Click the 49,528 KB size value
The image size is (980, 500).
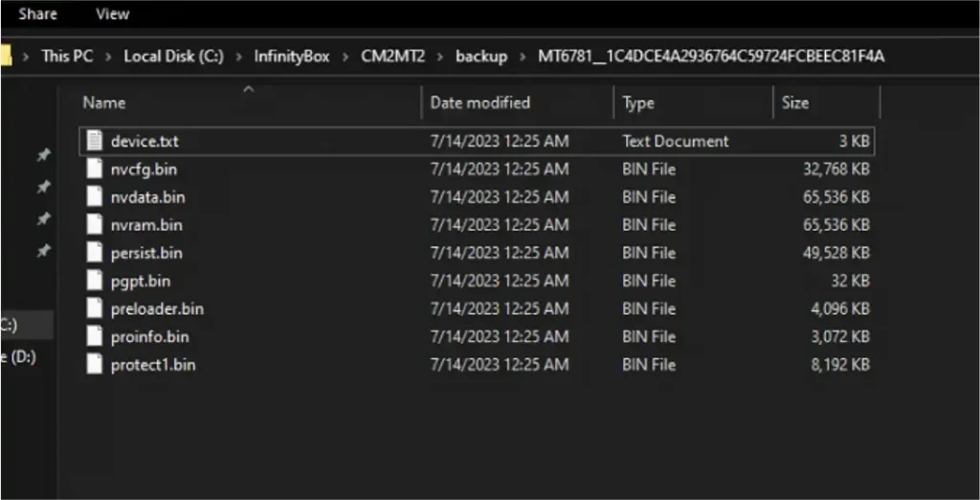click(x=836, y=253)
